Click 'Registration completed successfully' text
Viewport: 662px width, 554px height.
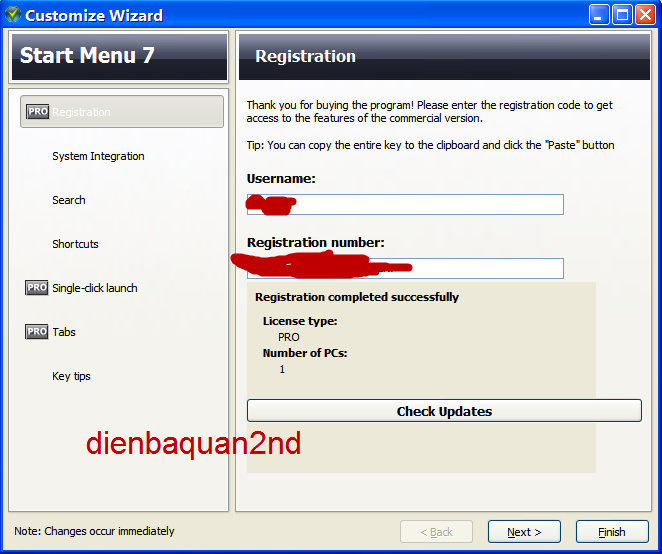(357, 297)
